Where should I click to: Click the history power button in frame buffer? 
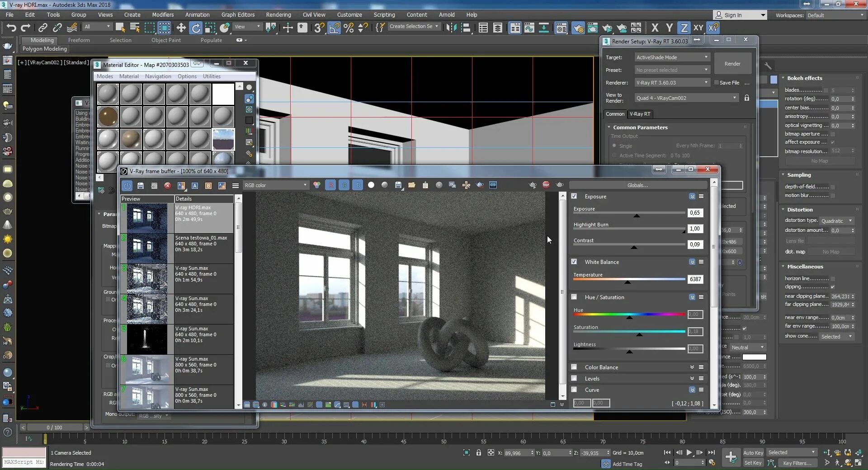[x=127, y=185]
